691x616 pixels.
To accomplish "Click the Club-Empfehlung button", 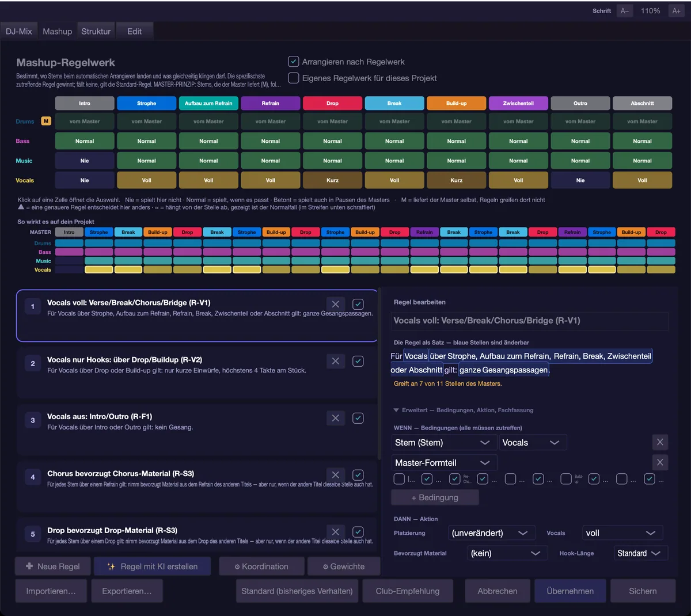I will click(408, 591).
